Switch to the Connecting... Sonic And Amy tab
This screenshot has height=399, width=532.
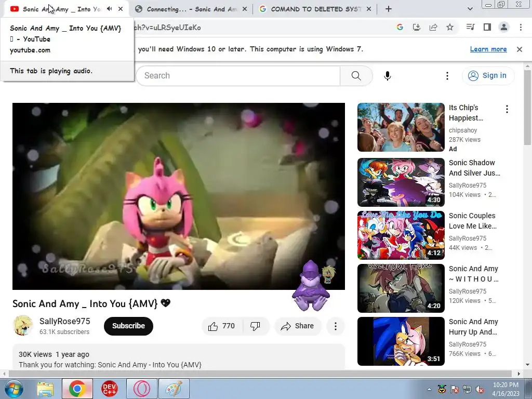tap(192, 9)
